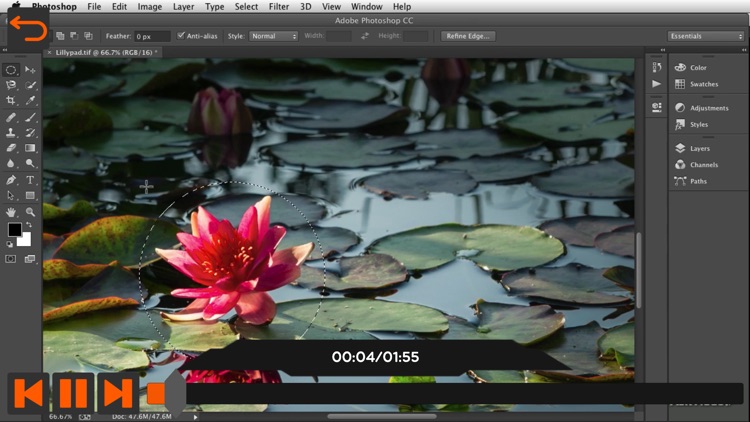This screenshot has height=422, width=750.
Task: Stop the video with the square button
Action: pyautogui.click(x=156, y=393)
